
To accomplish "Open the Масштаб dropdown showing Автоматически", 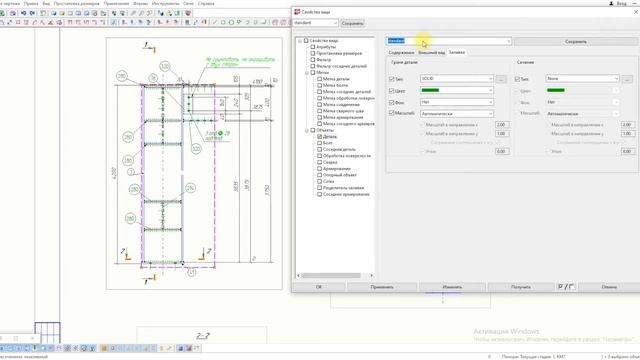I will pyautogui.click(x=457, y=113).
